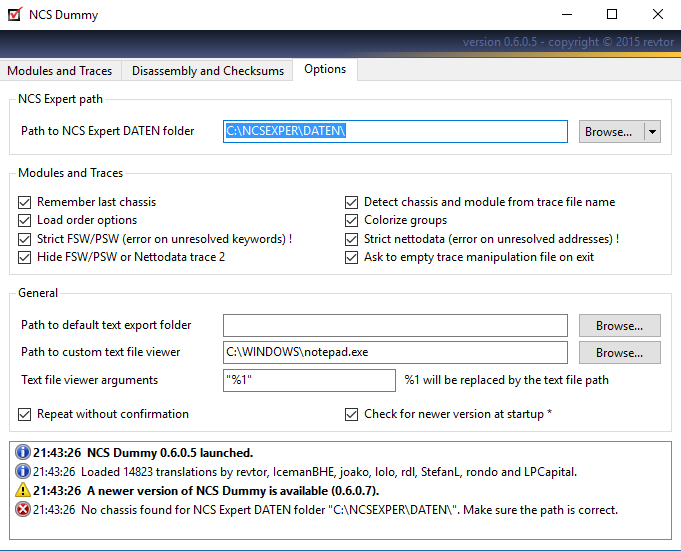
Task: Click the NCS Dummy app icon in title bar
Action: click(x=15, y=14)
